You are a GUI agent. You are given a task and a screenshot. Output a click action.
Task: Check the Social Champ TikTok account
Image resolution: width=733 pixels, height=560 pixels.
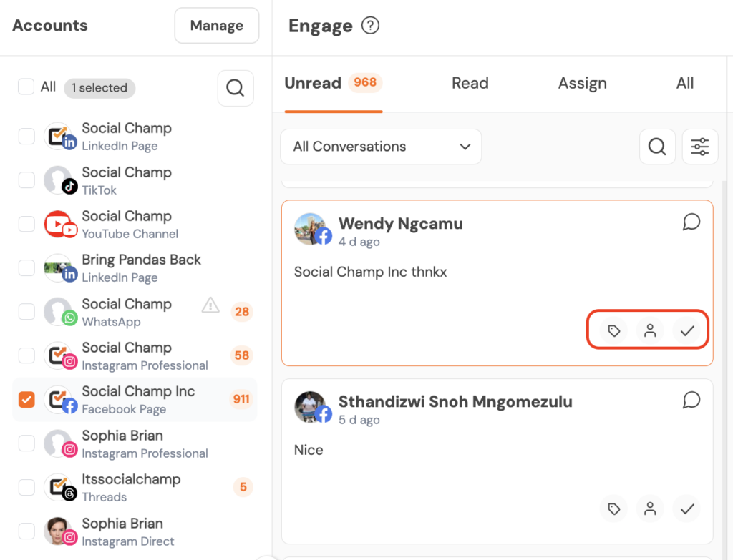[x=26, y=180]
